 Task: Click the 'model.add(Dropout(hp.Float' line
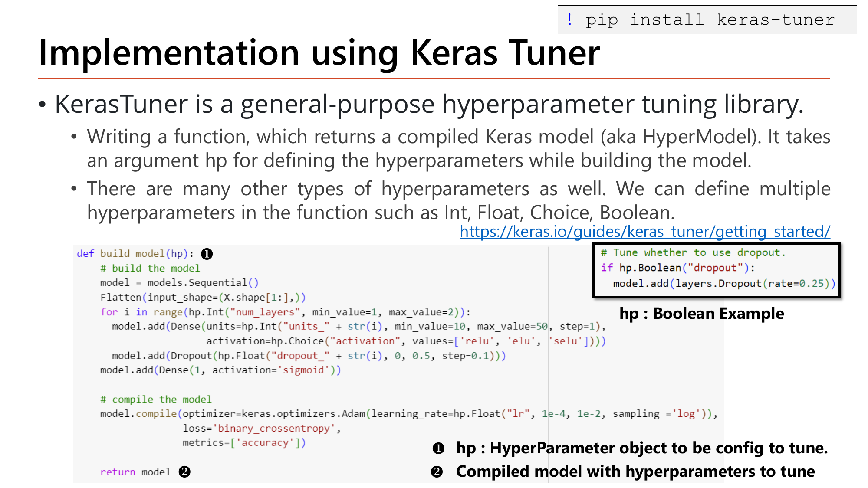309,356
